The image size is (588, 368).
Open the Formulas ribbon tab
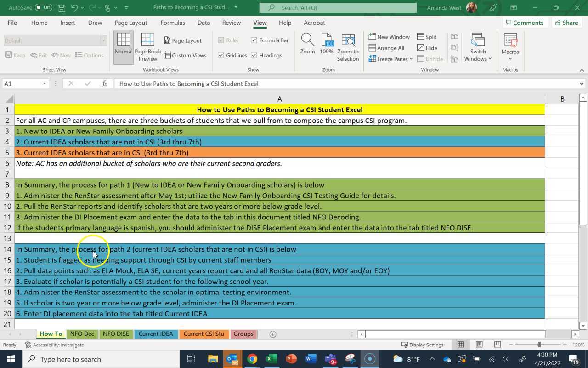[172, 23]
